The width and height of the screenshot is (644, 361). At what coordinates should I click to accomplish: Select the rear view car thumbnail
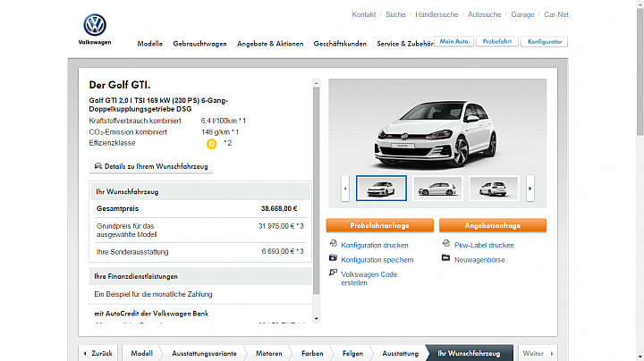[x=494, y=189]
